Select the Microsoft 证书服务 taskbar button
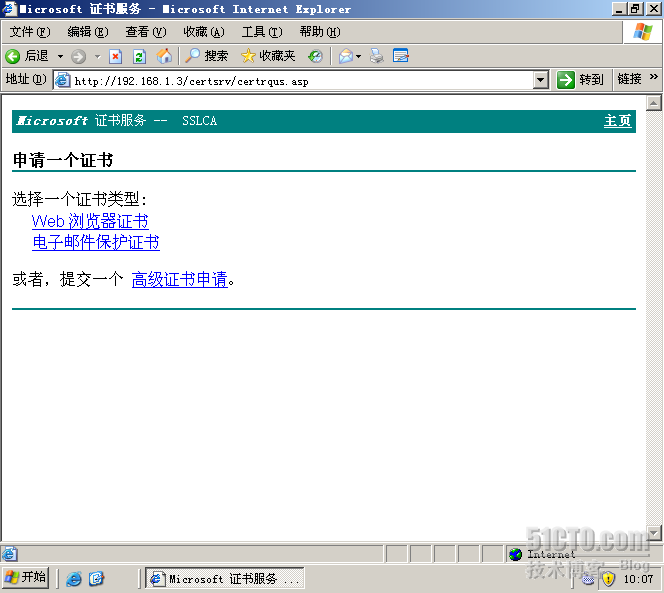The width and height of the screenshot is (664, 593). click(224, 579)
